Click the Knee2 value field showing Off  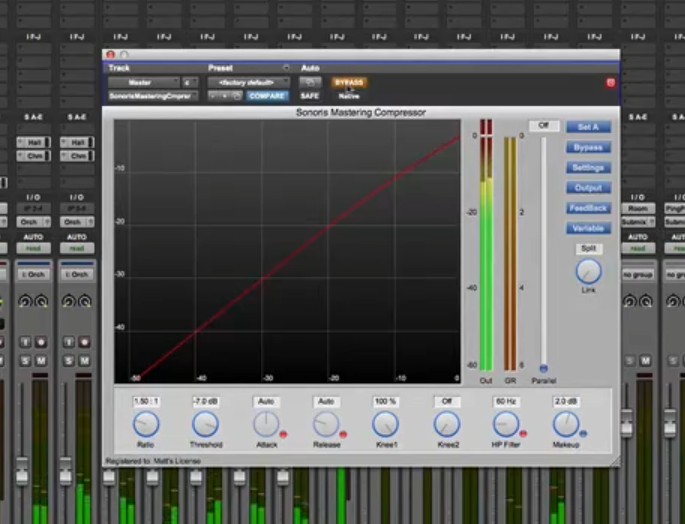(446, 401)
